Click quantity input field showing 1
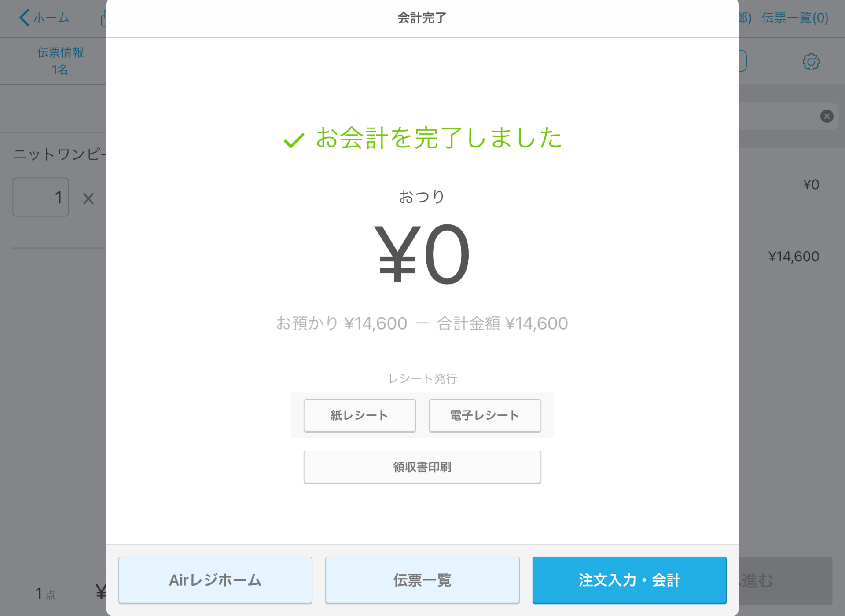845x616 pixels. [x=40, y=196]
